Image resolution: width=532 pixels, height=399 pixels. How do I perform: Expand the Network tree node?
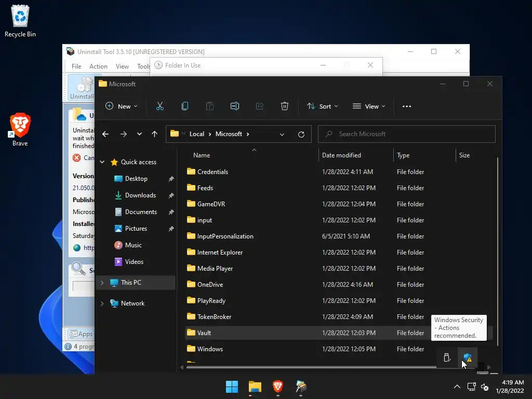pos(102,303)
